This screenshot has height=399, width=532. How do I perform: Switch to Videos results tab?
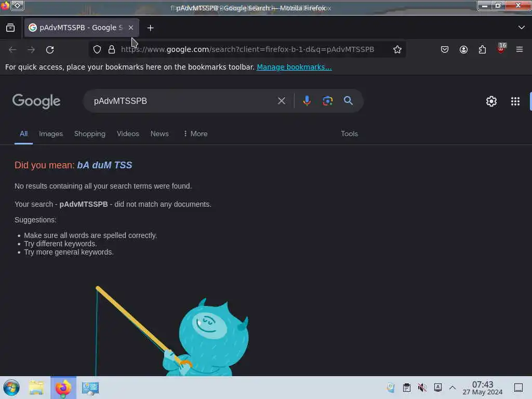(x=128, y=134)
